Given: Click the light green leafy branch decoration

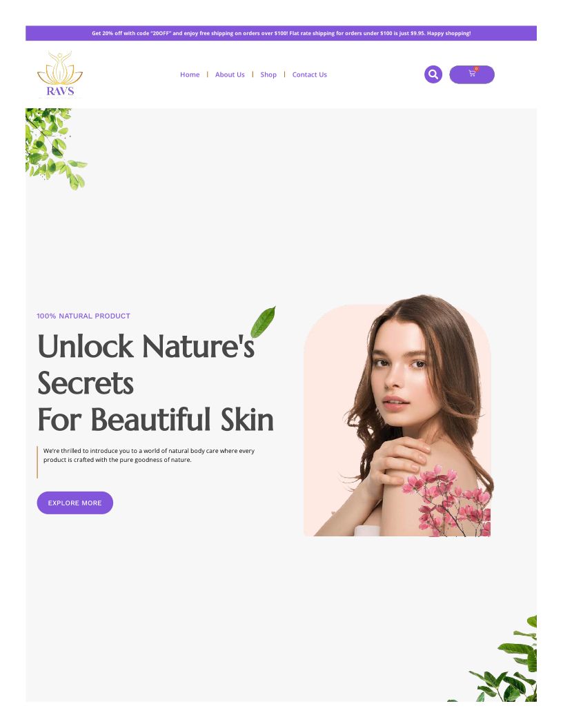Looking at the screenshot, I should coord(54,148).
